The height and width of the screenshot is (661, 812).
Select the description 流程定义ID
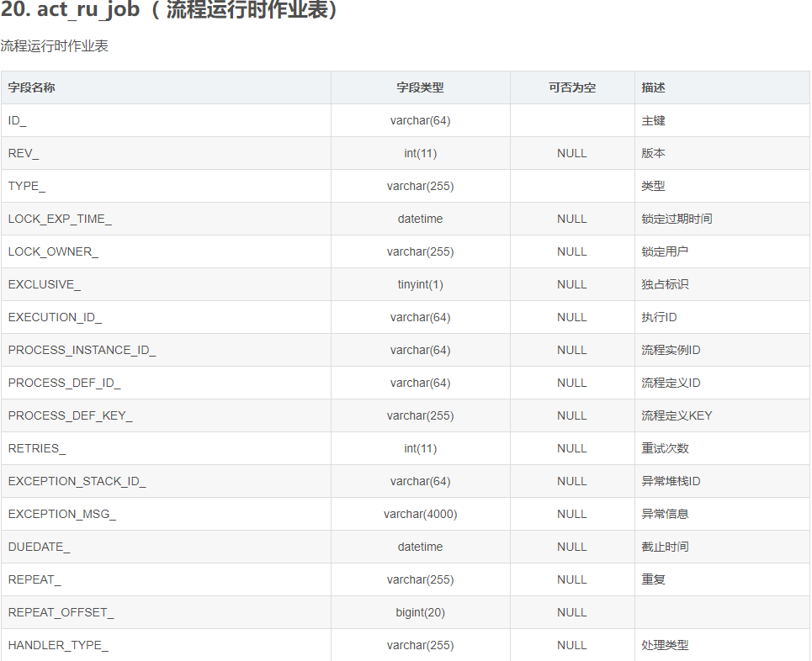(x=671, y=383)
